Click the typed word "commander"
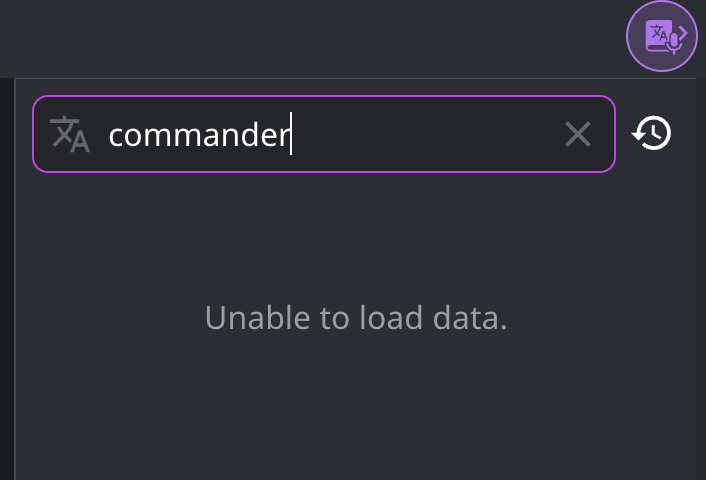 point(198,134)
